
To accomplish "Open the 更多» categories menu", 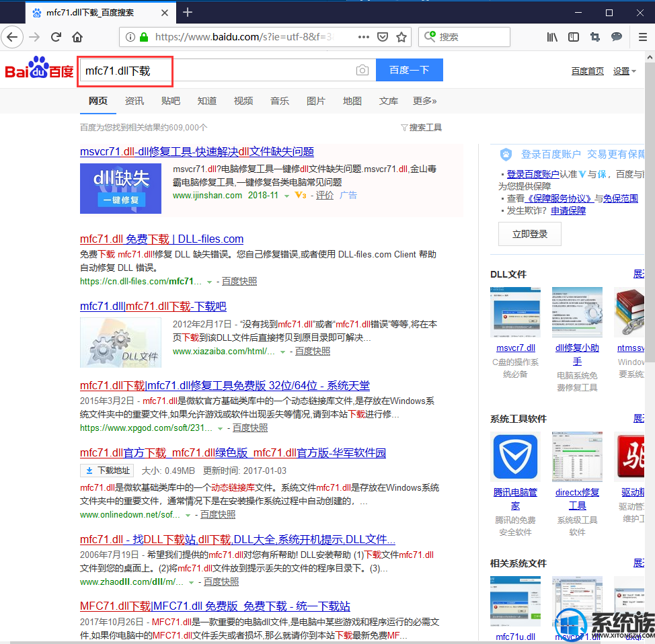I will point(425,101).
